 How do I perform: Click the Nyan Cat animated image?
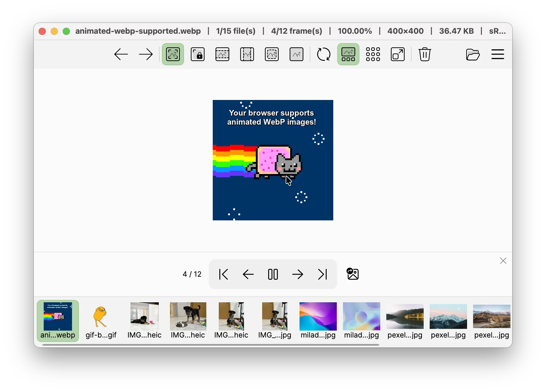[x=273, y=160]
